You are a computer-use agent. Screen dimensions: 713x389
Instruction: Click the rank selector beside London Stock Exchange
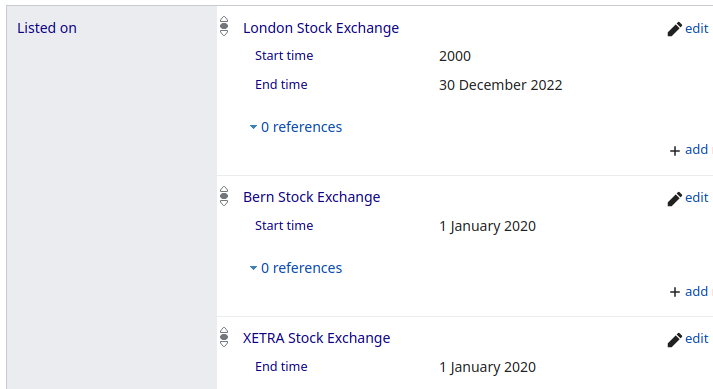coord(224,26)
